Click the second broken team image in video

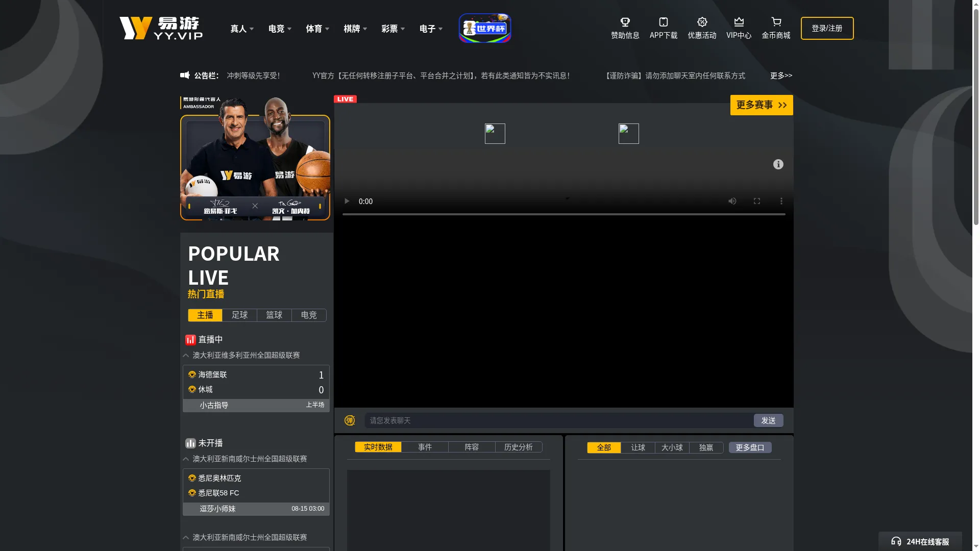tap(629, 134)
